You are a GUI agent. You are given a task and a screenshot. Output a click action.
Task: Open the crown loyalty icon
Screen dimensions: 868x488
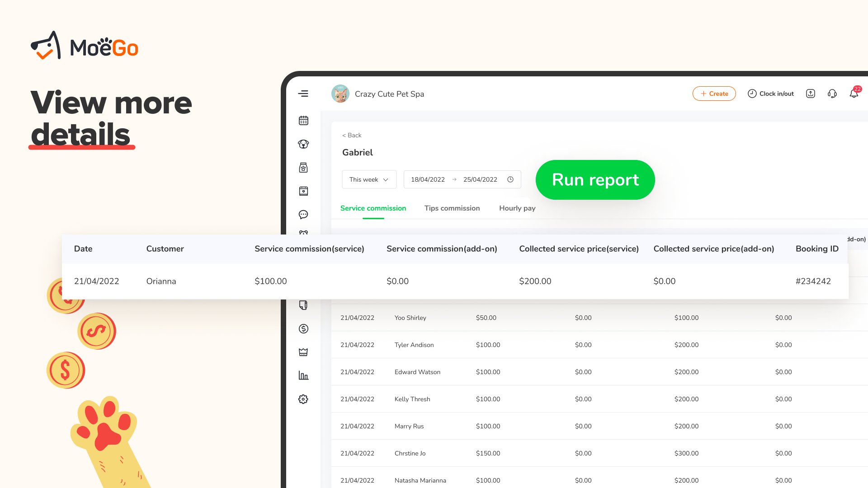tap(303, 352)
